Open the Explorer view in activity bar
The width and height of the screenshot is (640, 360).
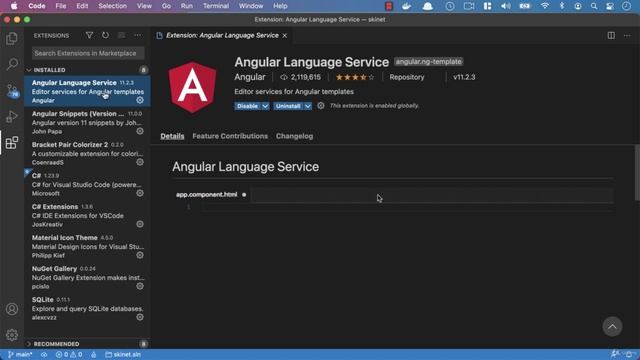click(12, 39)
